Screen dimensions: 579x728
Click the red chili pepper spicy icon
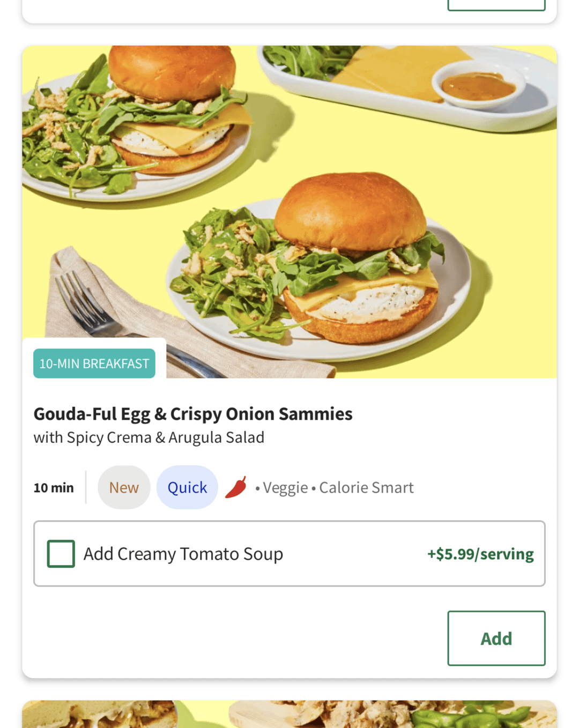236,487
